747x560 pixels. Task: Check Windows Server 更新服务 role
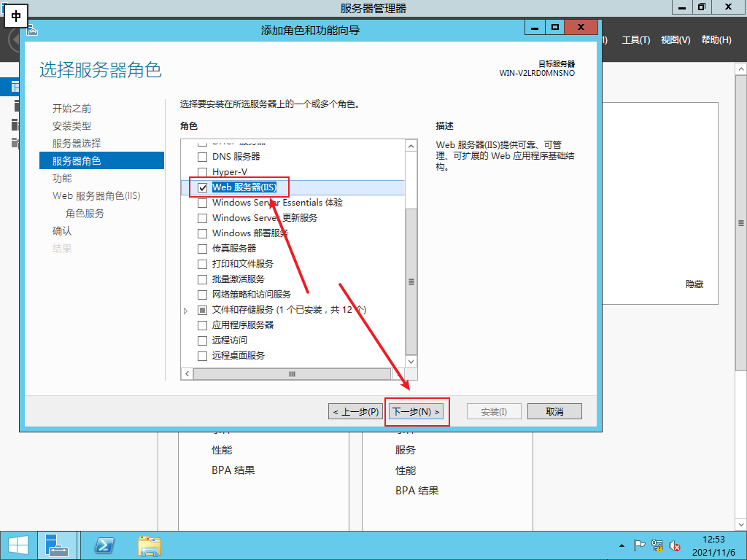(203, 218)
